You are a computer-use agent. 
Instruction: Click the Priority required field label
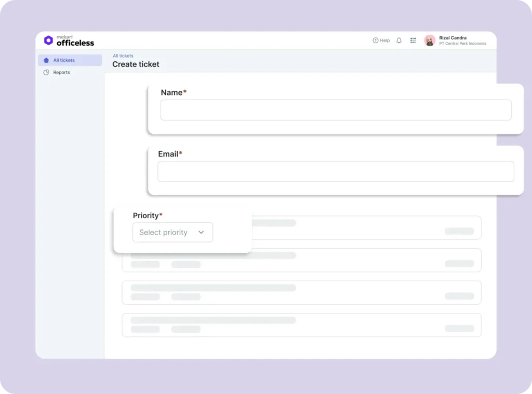[x=147, y=215]
